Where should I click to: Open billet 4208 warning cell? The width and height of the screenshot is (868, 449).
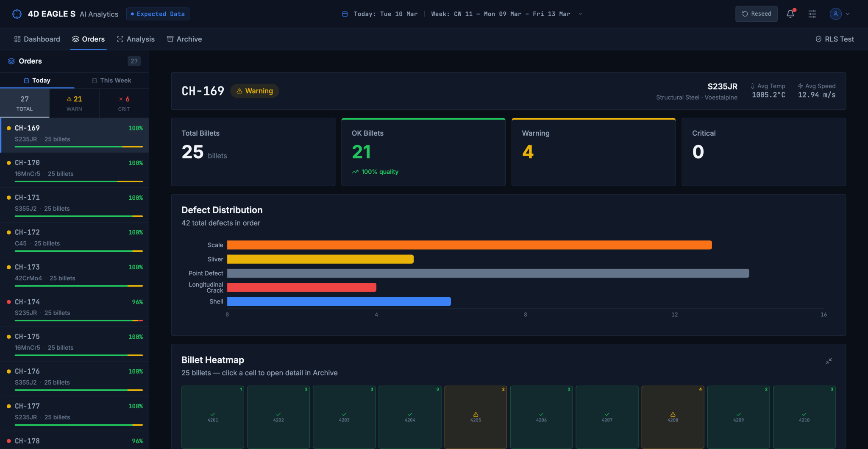click(673, 417)
